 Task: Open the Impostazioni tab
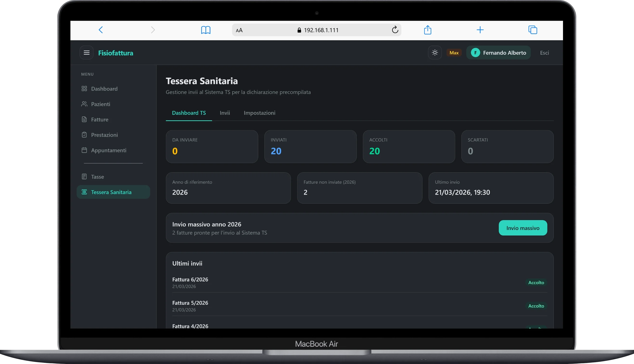pyautogui.click(x=259, y=113)
